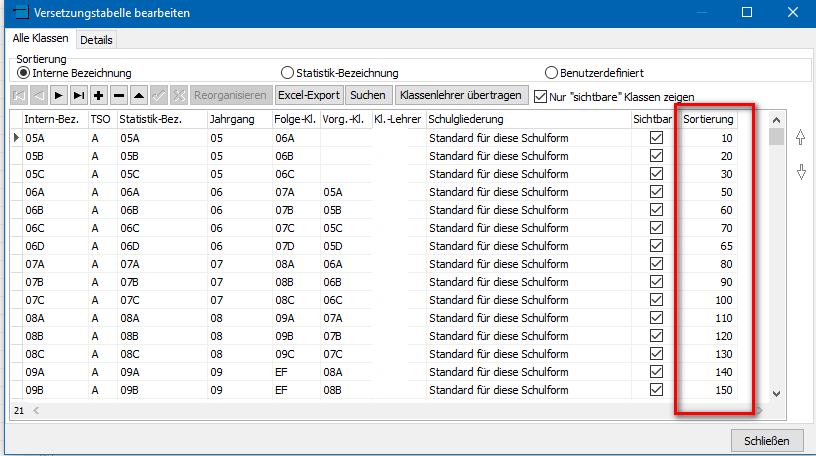Click Schulgliederung cell in 05B row
Screen dimensions: 816x456
click(x=529, y=156)
